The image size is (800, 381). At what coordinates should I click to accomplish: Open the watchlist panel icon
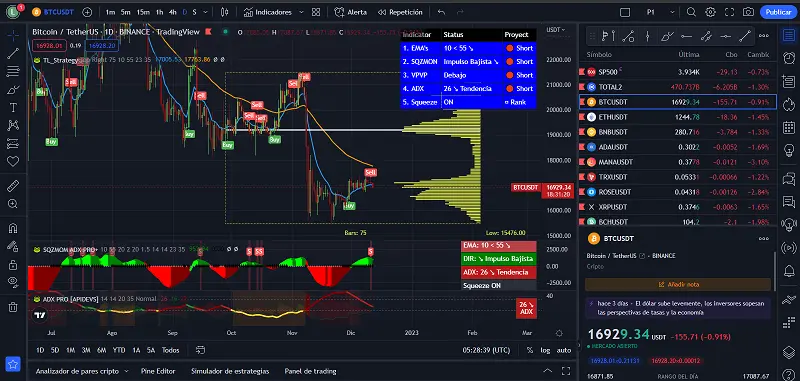coord(789,35)
